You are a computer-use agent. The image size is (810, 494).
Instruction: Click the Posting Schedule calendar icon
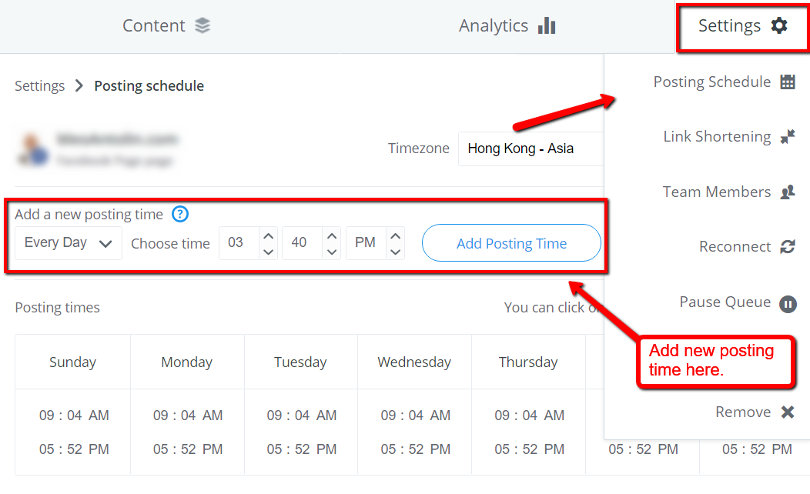tap(787, 82)
